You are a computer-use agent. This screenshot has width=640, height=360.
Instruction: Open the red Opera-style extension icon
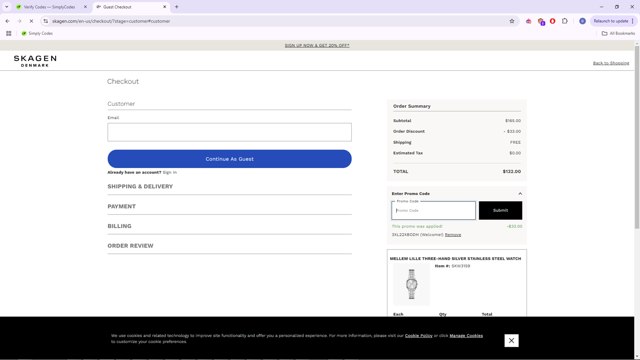(x=553, y=21)
